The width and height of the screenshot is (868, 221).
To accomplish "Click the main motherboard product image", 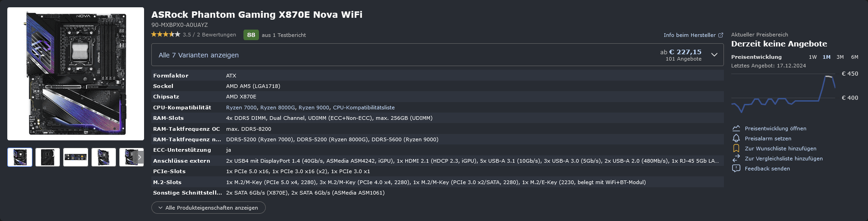I will 76,74.
